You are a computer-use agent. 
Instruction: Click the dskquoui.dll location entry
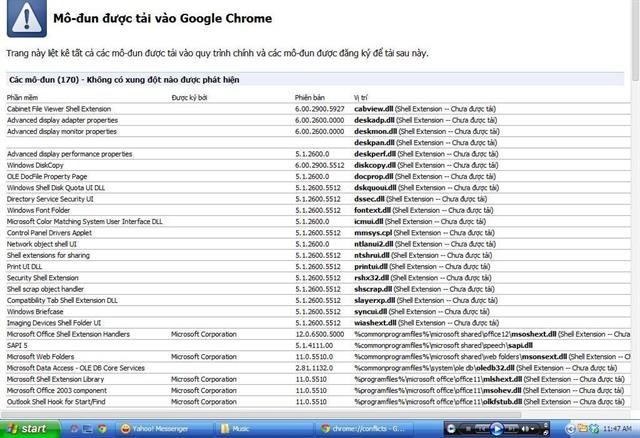426,188
